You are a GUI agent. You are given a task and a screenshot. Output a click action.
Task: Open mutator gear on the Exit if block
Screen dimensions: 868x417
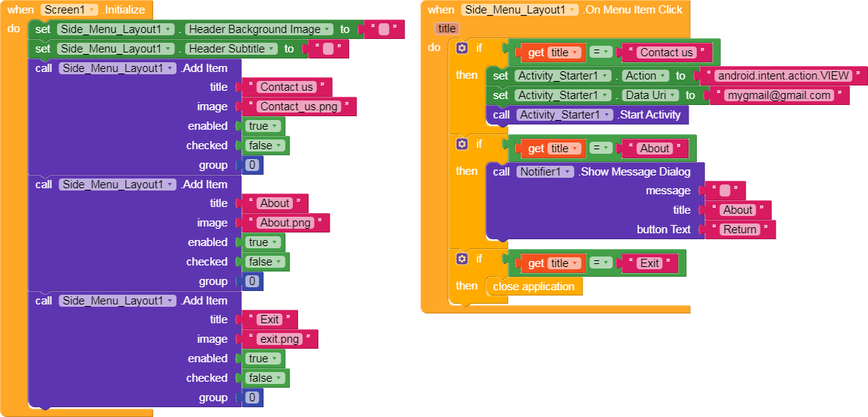click(462, 259)
